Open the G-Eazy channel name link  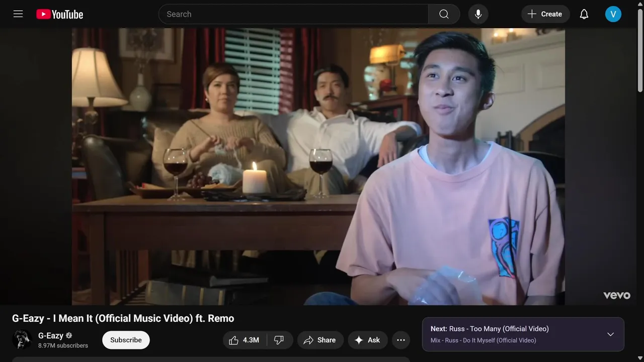[51, 335]
